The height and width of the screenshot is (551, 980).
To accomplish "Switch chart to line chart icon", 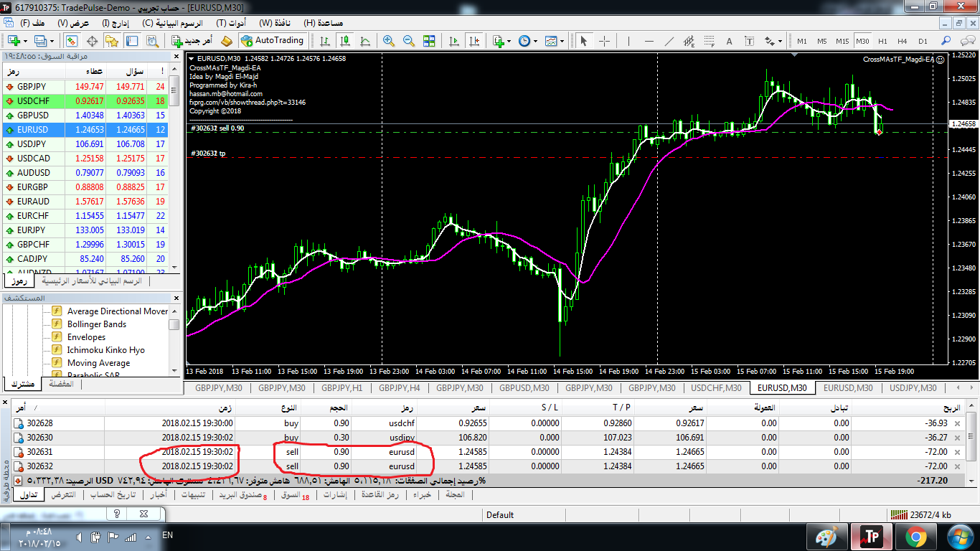I will click(x=365, y=41).
